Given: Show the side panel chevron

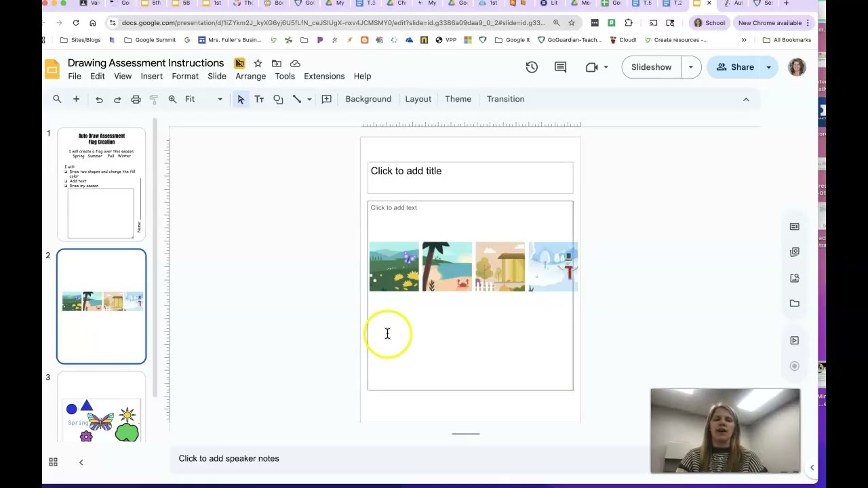Looking at the screenshot, I should (x=812, y=468).
